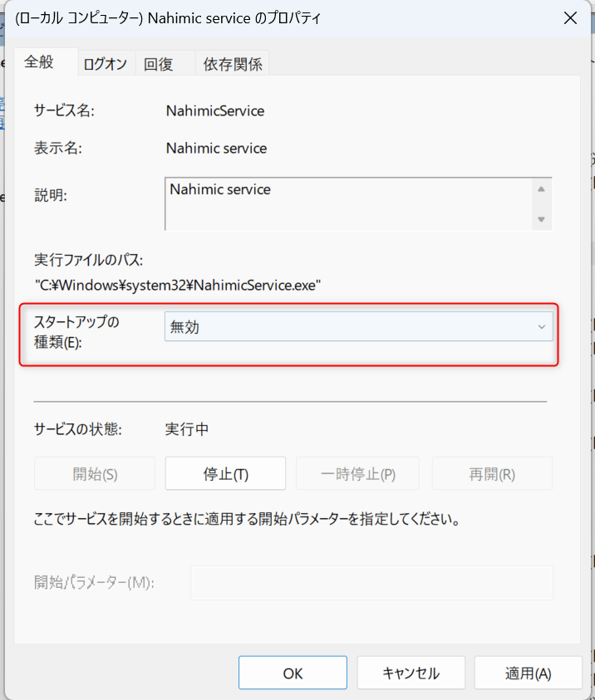This screenshot has width=595, height=700.
Task: Click the スタートアップの種類(E) label
Action: point(76,331)
